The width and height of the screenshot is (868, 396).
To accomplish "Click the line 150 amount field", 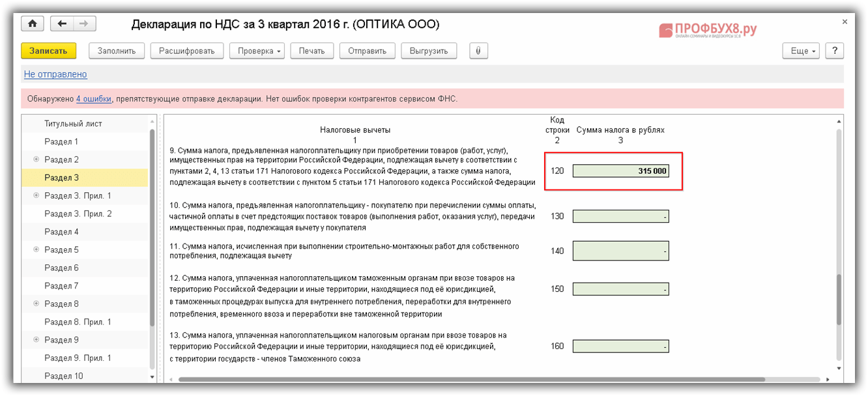I will [621, 289].
